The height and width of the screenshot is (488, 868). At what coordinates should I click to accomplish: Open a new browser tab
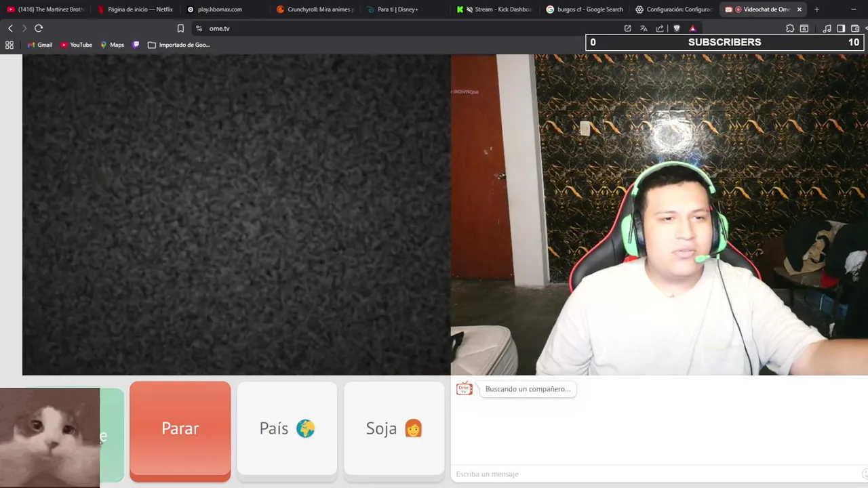[x=816, y=9]
